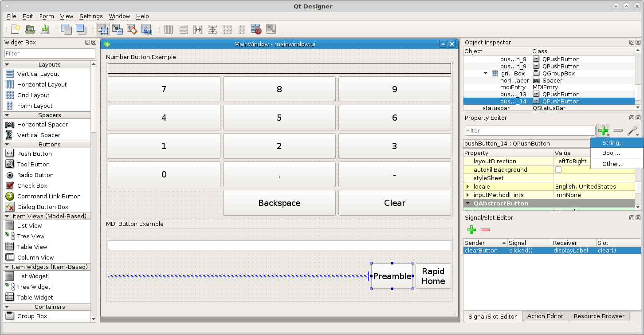Add connection with Signal/Slot green plus
This screenshot has width=644, height=335.
pyautogui.click(x=471, y=229)
